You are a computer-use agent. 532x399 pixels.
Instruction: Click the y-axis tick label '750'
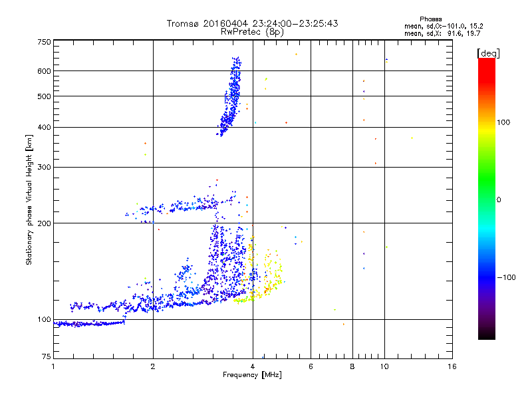(45, 42)
